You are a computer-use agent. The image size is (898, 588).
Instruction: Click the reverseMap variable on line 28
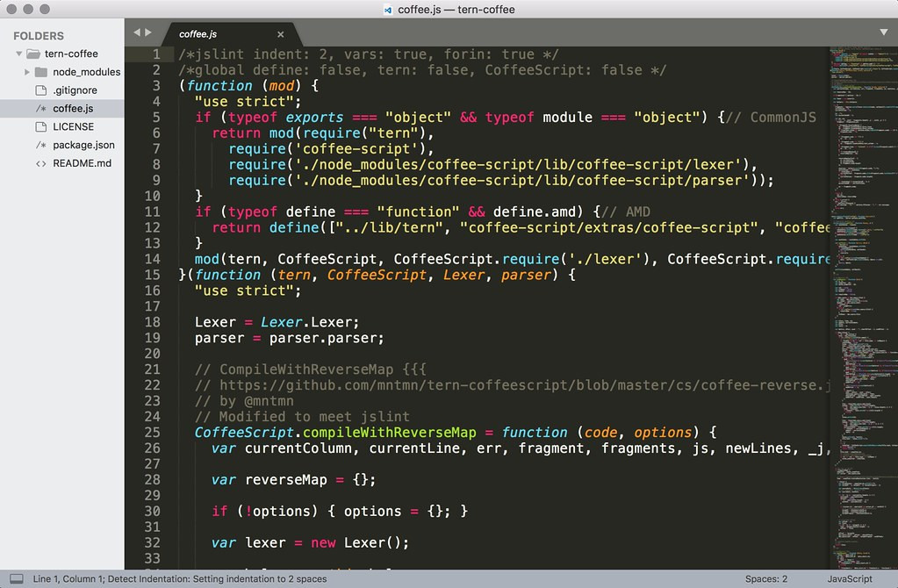(286, 480)
